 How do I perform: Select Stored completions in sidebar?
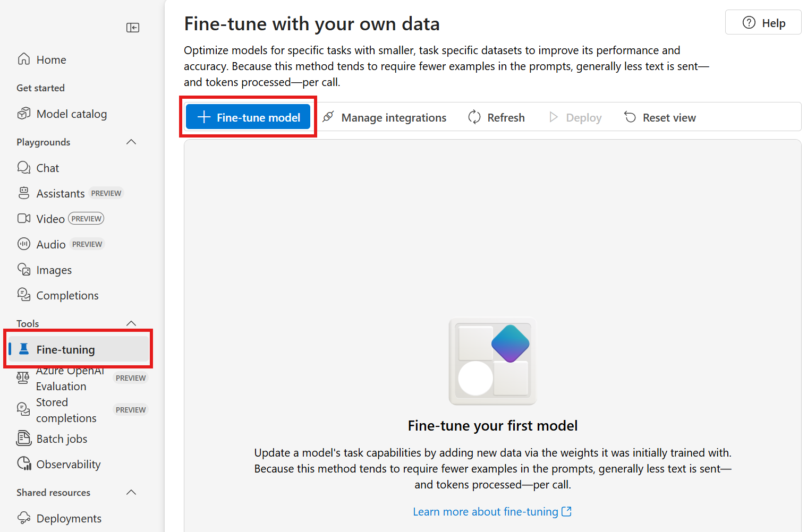(66, 410)
